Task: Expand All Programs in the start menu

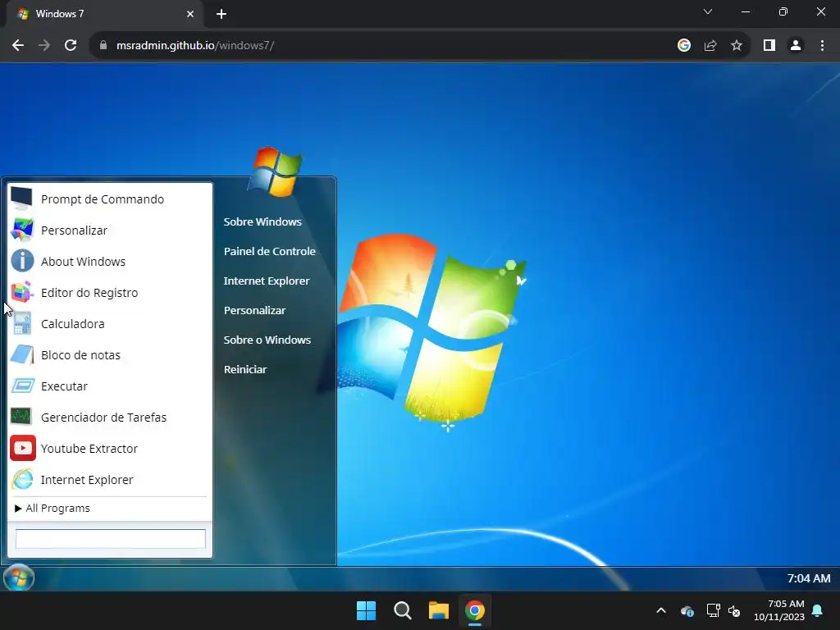Action: (x=52, y=508)
